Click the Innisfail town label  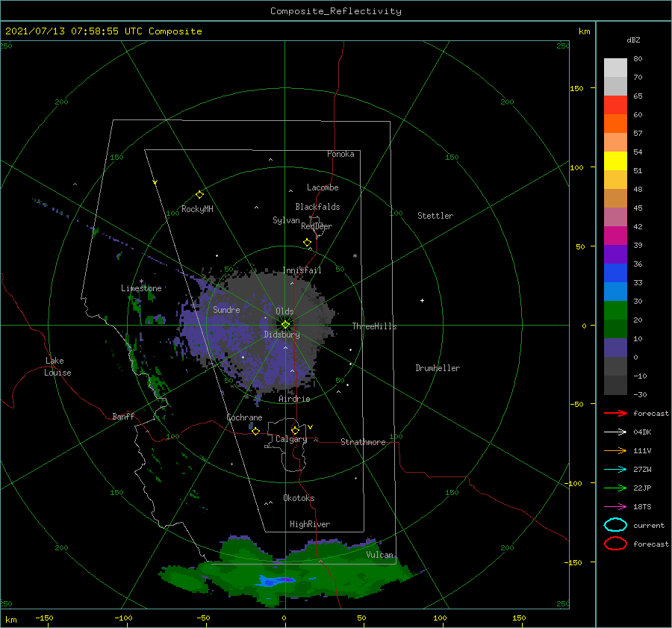coord(302,270)
